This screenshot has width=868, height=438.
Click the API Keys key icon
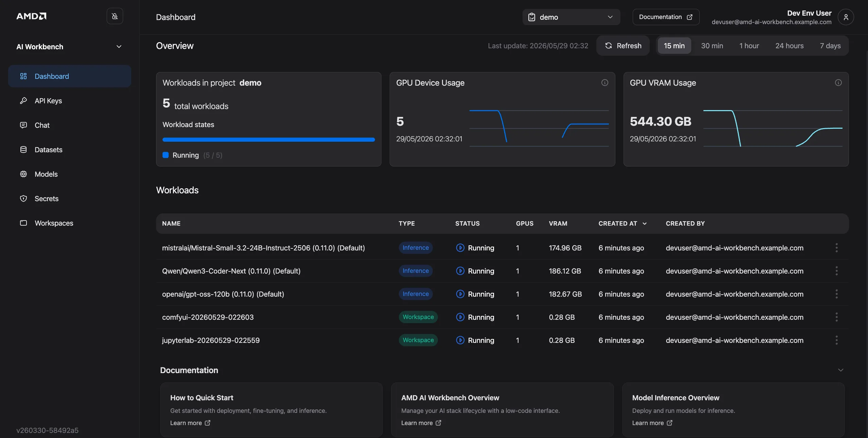coord(23,101)
